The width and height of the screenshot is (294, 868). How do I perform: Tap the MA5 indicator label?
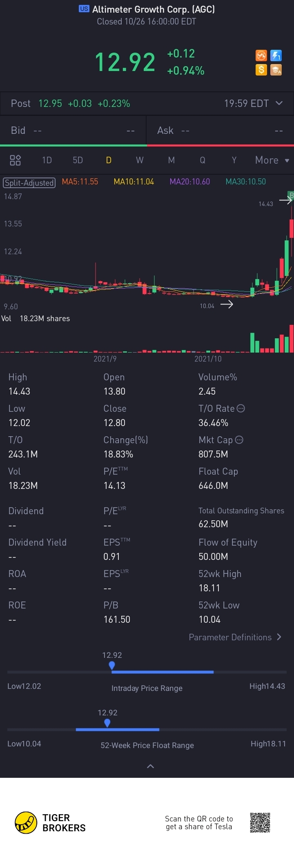click(80, 182)
